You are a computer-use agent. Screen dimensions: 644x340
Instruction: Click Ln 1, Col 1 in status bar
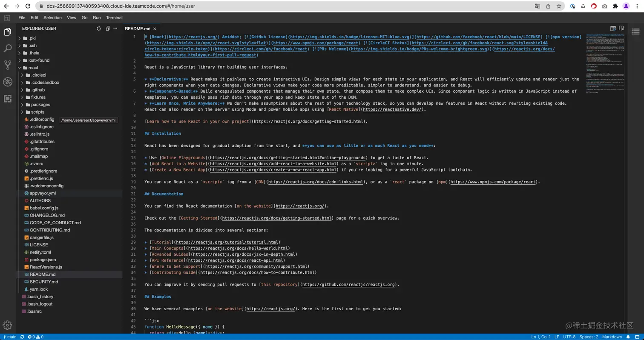coord(540,337)
